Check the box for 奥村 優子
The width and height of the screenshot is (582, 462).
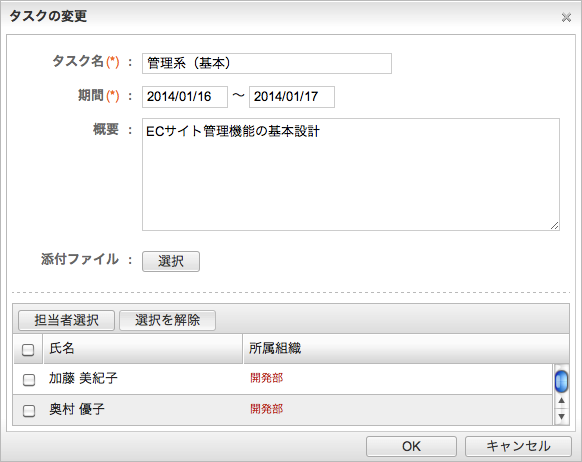point(29,410)
